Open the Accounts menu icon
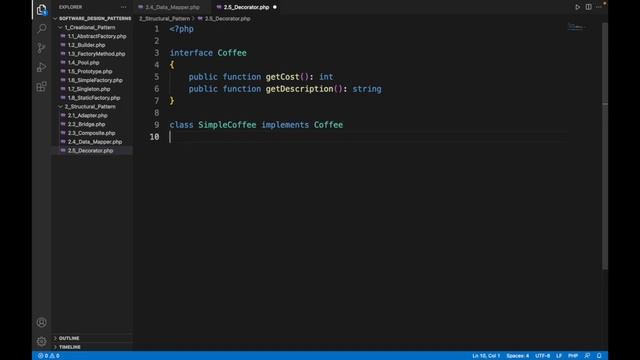The height and width of the screenshot is (360, 640). 42,322
